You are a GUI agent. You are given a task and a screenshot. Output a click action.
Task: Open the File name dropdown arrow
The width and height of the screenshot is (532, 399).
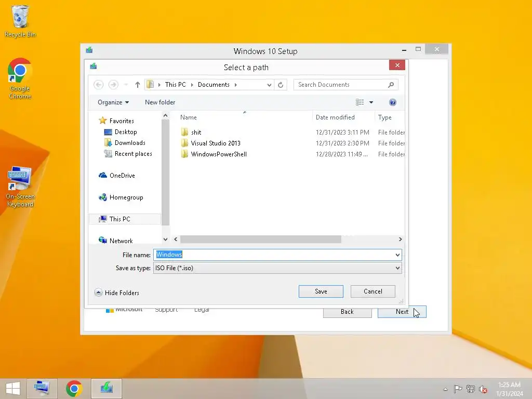(x=397, y=255)
